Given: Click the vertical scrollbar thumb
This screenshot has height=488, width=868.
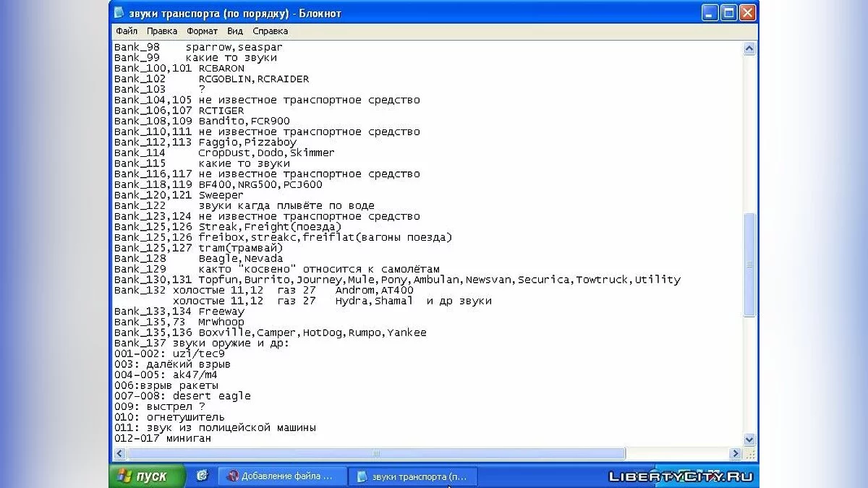Looking at the screenshot, I should (749, 264).
